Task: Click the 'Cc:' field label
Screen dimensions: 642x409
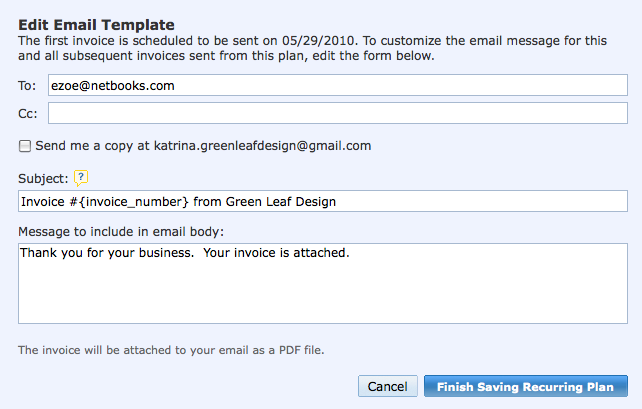Action: 27,113
